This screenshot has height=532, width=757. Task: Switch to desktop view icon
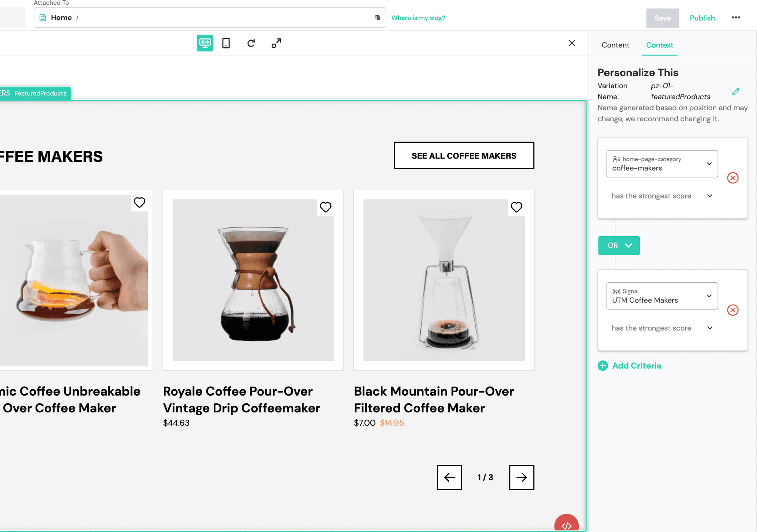[206, 43]
